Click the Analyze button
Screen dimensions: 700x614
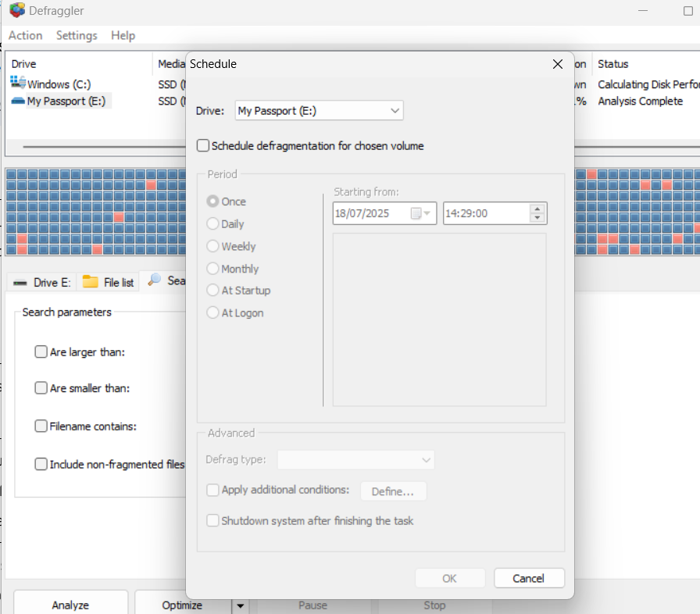(x=70, y=605)
